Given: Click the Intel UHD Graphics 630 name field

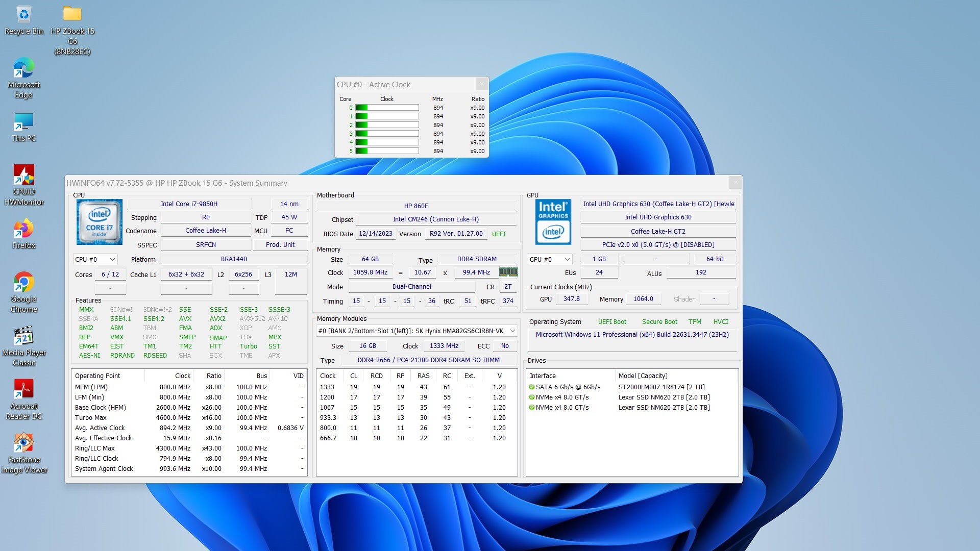Looking at the screenshot, I should [x=658, y=217].
